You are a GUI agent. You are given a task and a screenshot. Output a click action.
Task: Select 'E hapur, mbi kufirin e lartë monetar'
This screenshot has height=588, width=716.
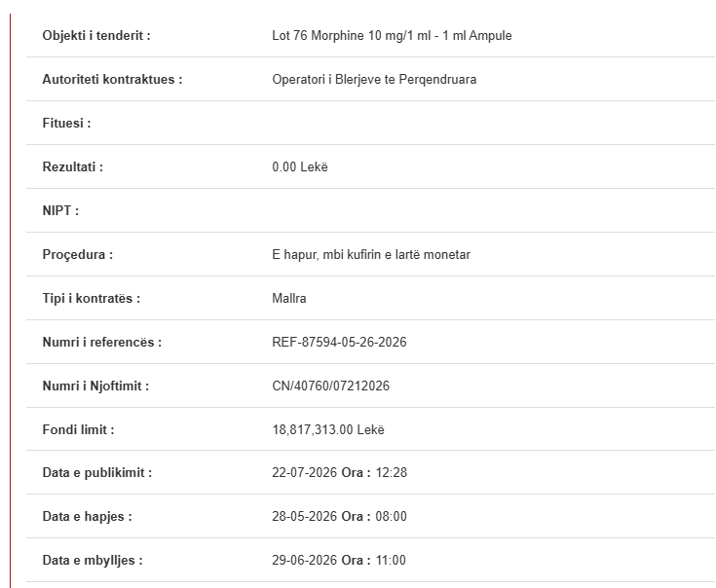(x=371, y=254)
